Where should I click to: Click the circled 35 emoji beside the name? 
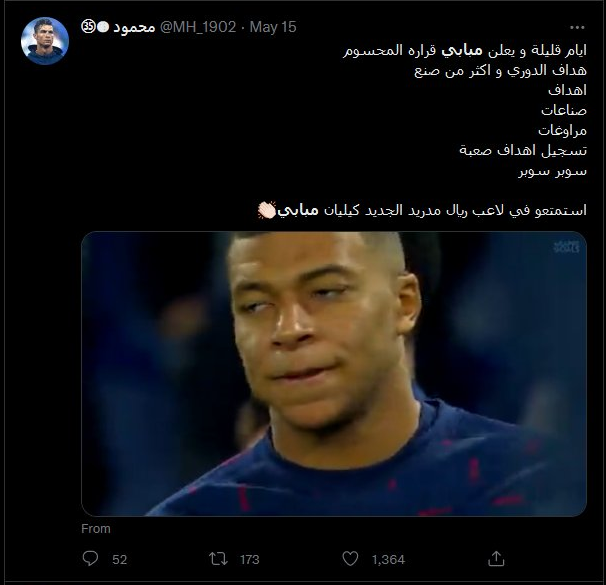point(89,27)
